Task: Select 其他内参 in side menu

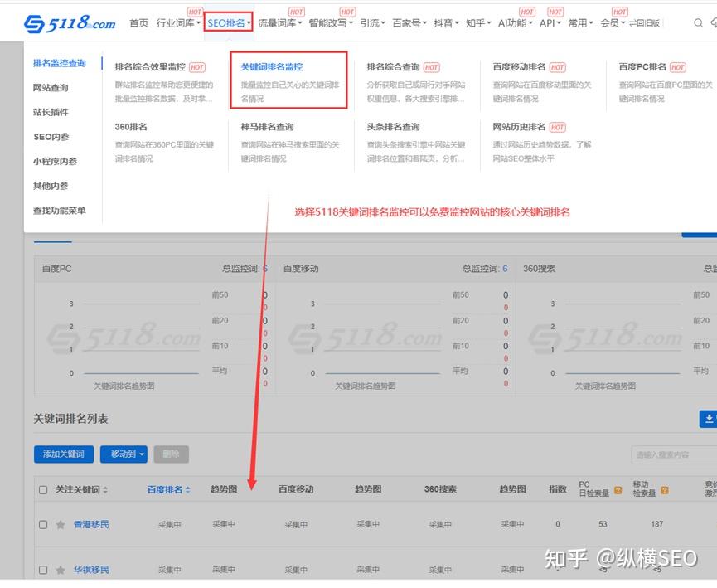Action: (51, 186)
